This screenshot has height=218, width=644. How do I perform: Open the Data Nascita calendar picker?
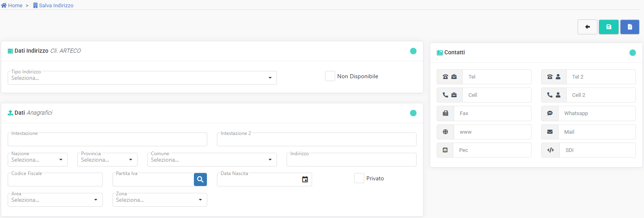pos(305,180)
